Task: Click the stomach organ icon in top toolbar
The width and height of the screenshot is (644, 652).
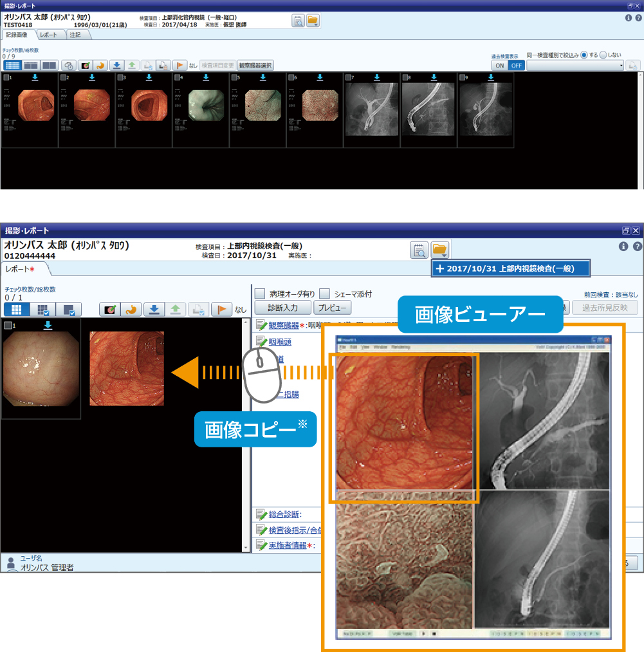Action: 100,65
